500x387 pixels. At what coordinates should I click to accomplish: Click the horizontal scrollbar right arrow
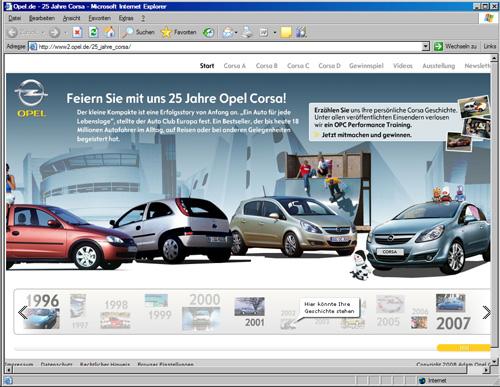click(x=487, y=370)
